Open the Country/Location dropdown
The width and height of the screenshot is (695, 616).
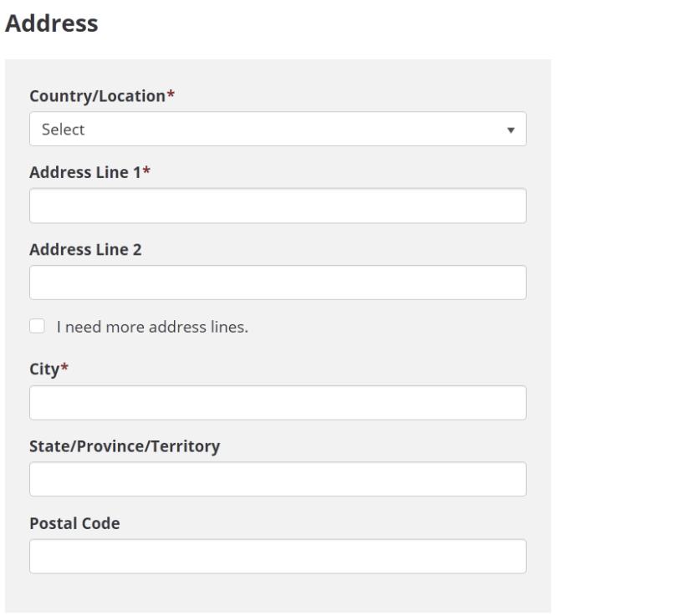tap(278, 130)
